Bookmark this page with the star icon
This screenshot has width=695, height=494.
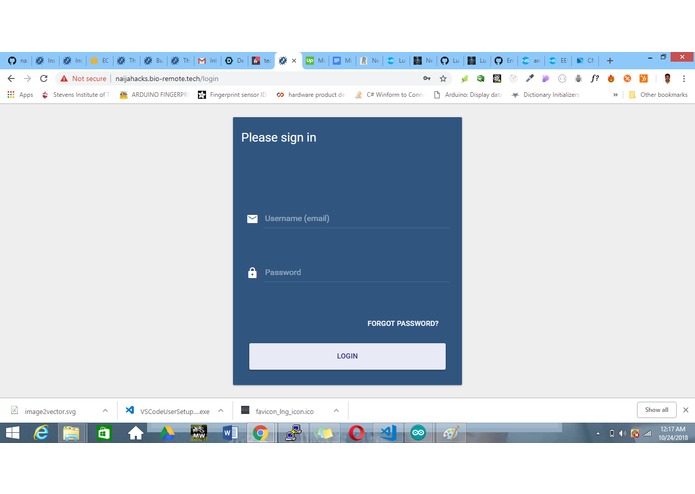coord(443,78)
